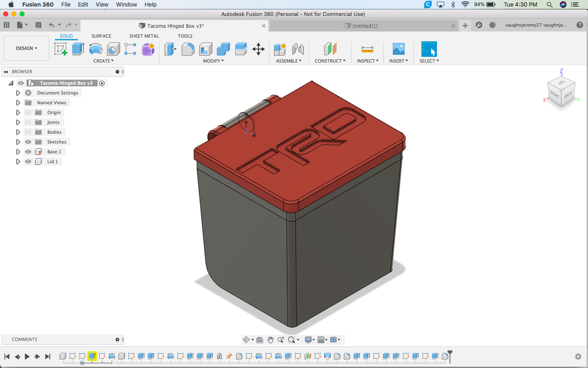The height and width of the screenshot is (368, 588).
Task: Expand the Bodies folder
Action: click(18, 132)
